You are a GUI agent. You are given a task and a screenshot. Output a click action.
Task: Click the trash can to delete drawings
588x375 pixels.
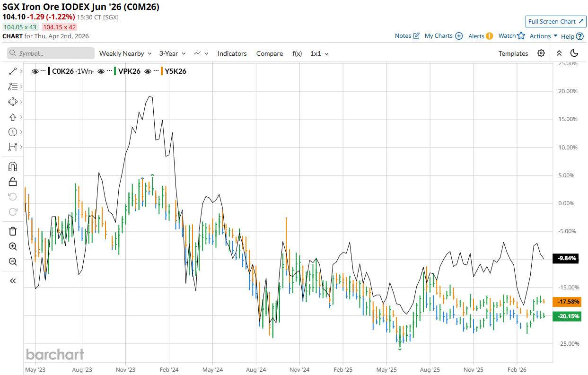pos(13,231)
